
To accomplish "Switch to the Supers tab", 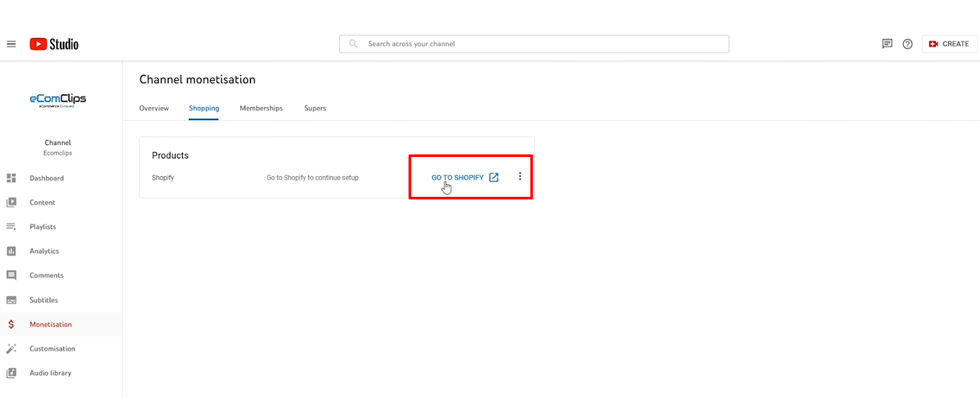I will 315,108.
